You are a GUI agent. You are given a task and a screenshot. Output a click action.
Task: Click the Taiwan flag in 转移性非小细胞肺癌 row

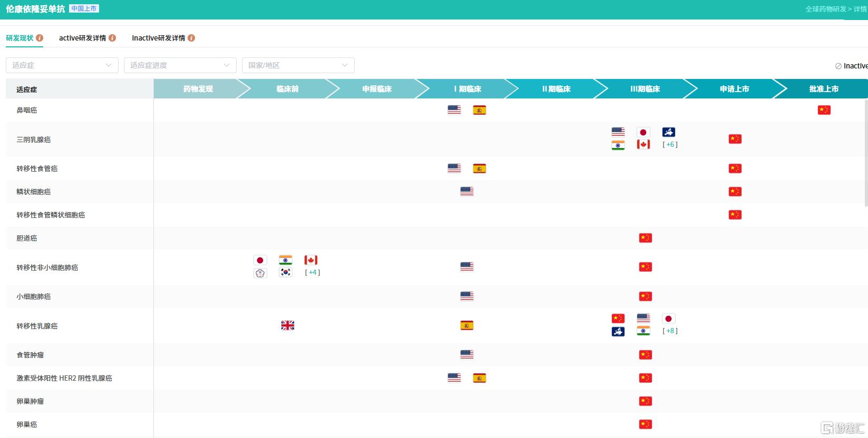pos(260,273)
